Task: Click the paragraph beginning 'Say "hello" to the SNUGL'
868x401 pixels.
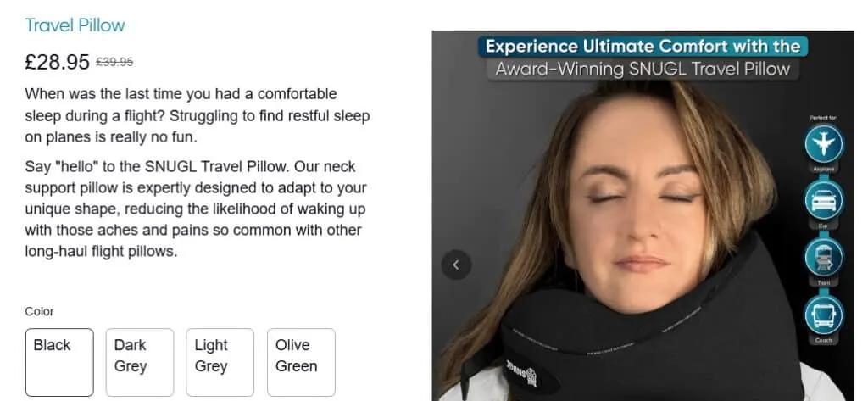Action: (x=196, y=209)
